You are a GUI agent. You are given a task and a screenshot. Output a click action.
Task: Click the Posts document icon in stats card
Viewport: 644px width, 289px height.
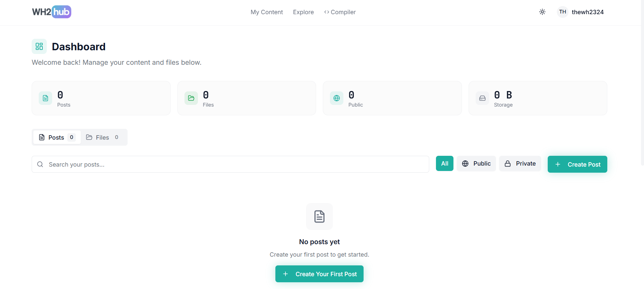pos(45,98)
